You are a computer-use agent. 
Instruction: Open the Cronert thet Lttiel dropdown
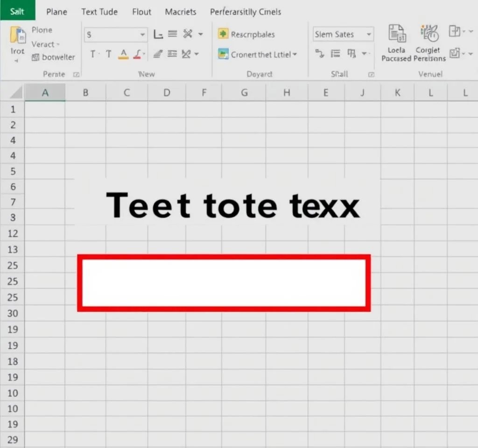tap(295, 55)
